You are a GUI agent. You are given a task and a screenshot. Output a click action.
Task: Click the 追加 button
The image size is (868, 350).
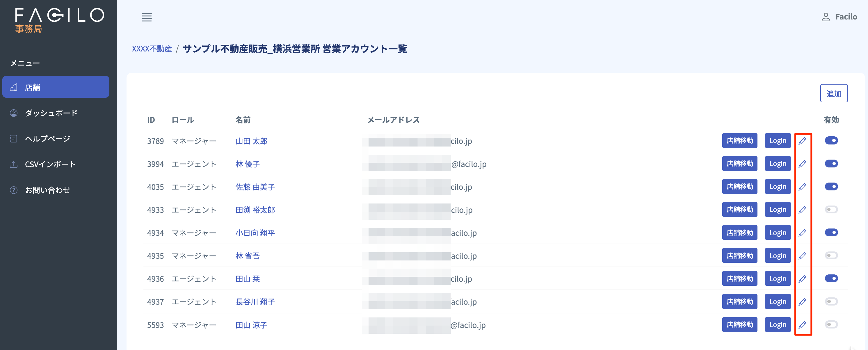tap(834, 93)
